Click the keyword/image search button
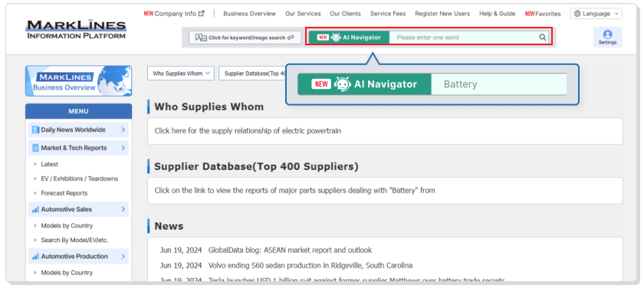The width and height of the screenshot is (644, 295). (245, 38)
